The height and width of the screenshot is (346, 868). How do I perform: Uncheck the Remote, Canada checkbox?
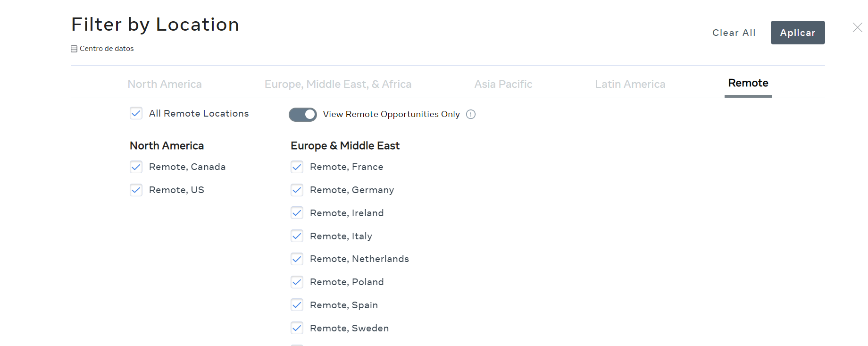point(136,167)
